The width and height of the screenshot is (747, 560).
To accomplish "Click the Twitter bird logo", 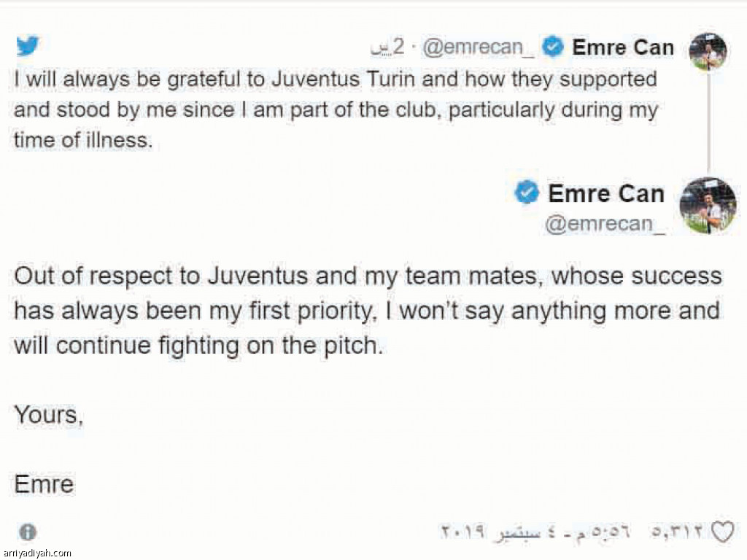I will pos(28,47).
